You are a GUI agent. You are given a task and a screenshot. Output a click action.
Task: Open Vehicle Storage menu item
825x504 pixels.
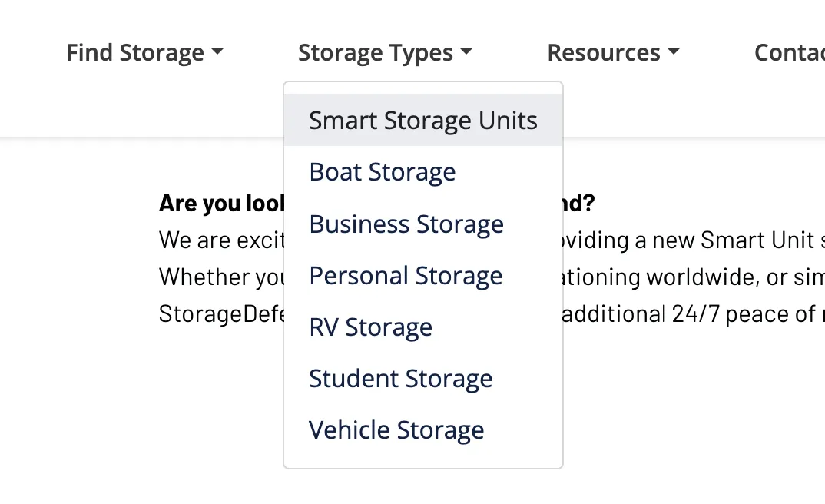tap(423, 429)
